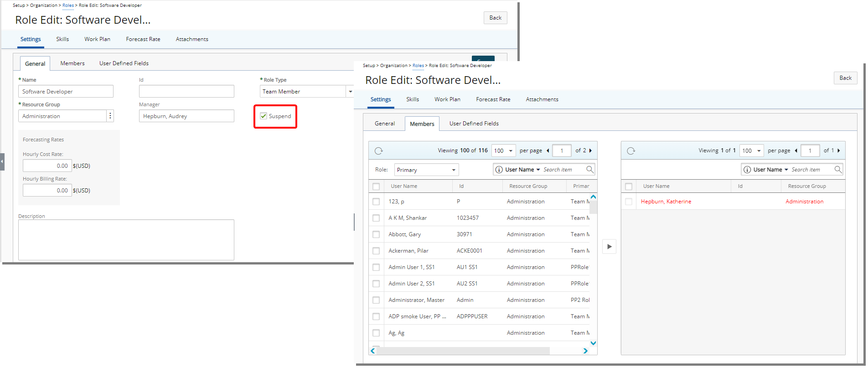Open Resource Group three-dot picker
Screen dimensions: 868x368
click(x=110, y=116)
